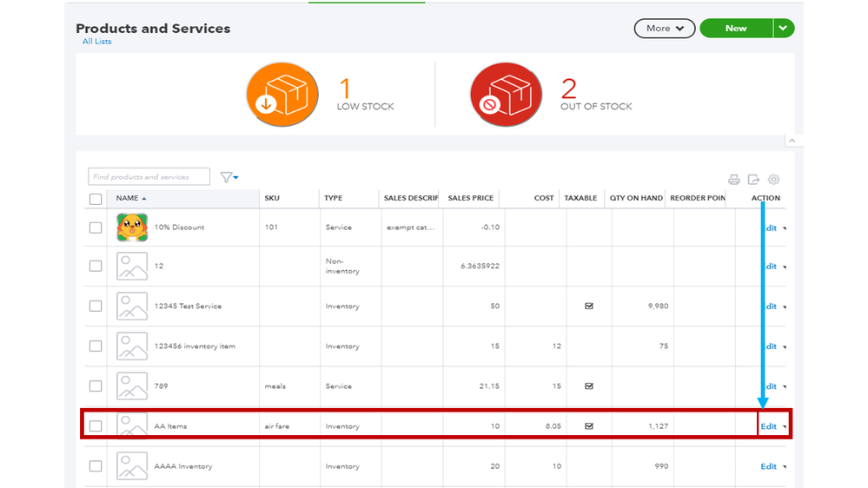Screen dimensions: 868x488
Task: Click the green New button
Action: click(x=735, y=29)
